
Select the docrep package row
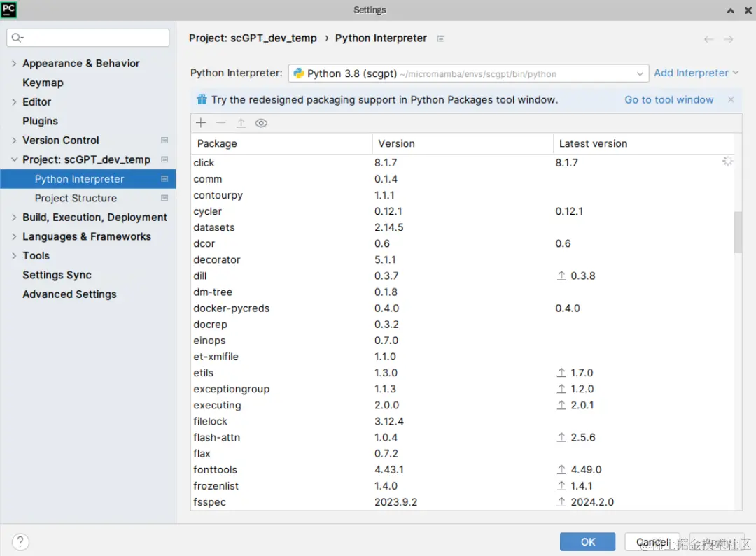(463, 325)
